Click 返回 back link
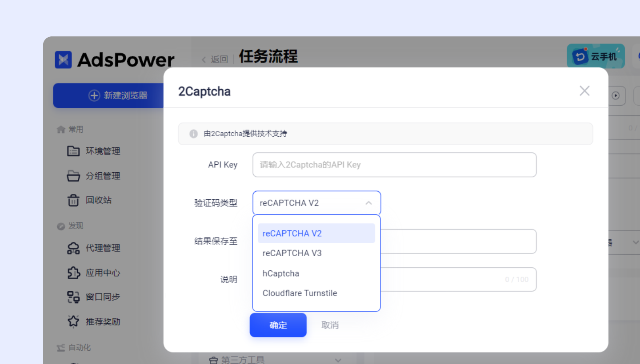Image resolution: width=640 pixels, height=364 pixels. (x=215, y=59)
